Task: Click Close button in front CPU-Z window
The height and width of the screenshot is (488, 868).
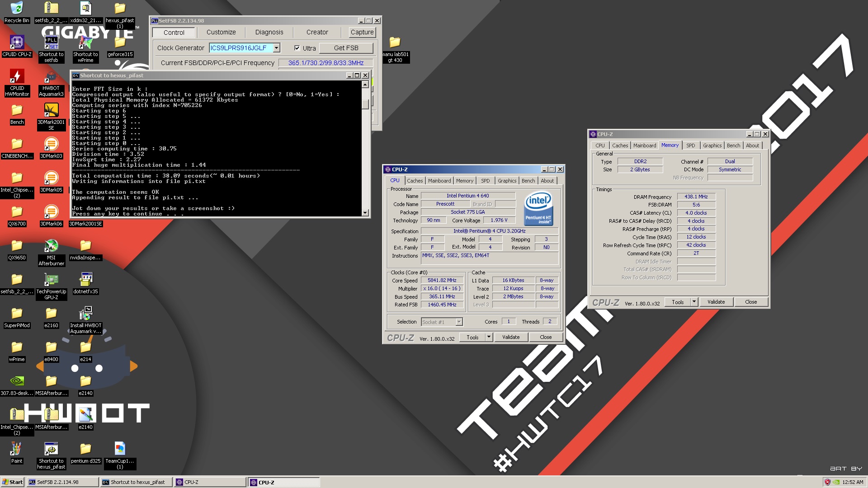Action: 546,337
